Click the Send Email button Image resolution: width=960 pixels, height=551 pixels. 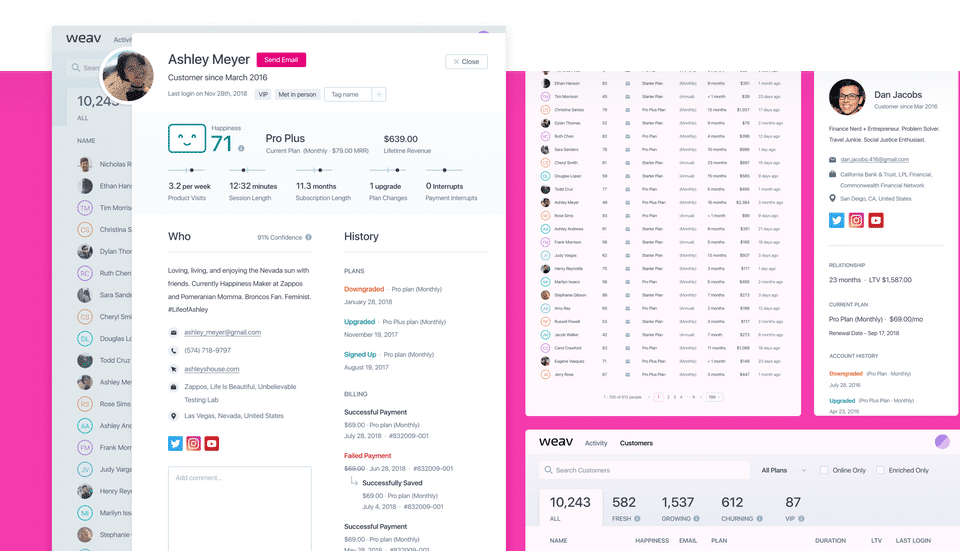click(281, 59)
